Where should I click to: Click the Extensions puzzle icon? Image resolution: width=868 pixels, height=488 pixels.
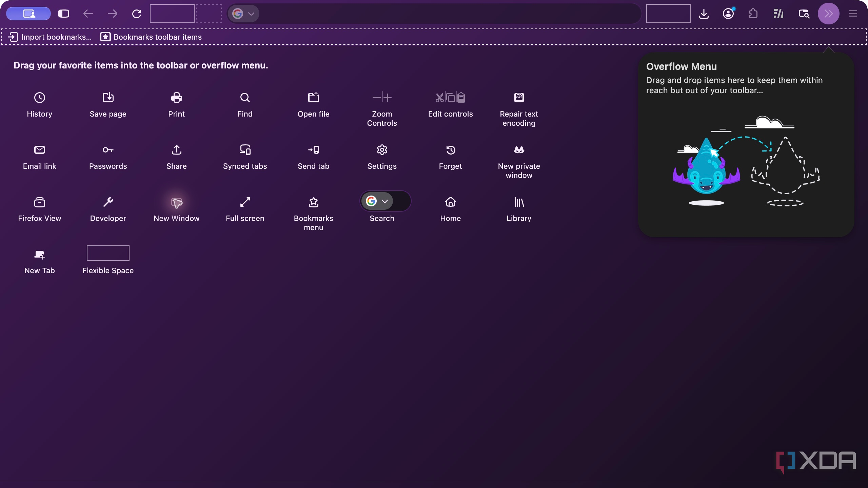tap(753, 14)
